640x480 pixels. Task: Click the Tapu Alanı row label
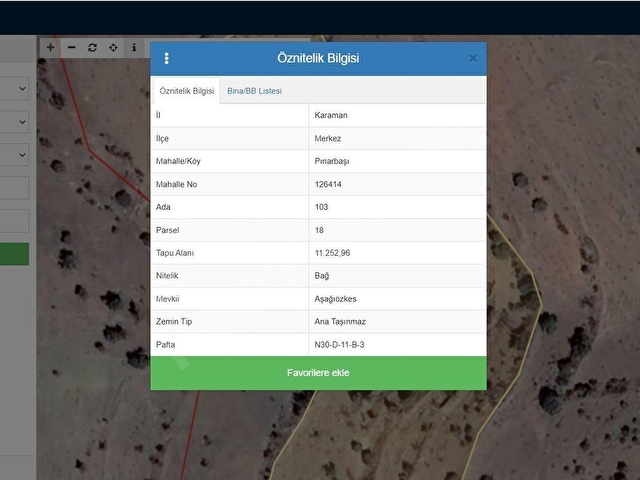pyautogui.click(x=175, y=253)
